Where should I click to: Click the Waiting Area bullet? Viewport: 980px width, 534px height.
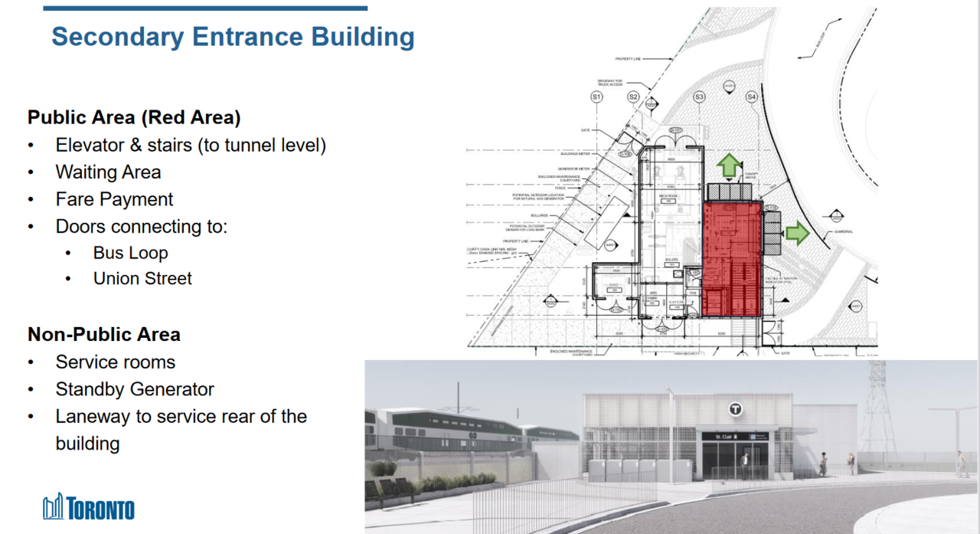coord(108,172)
